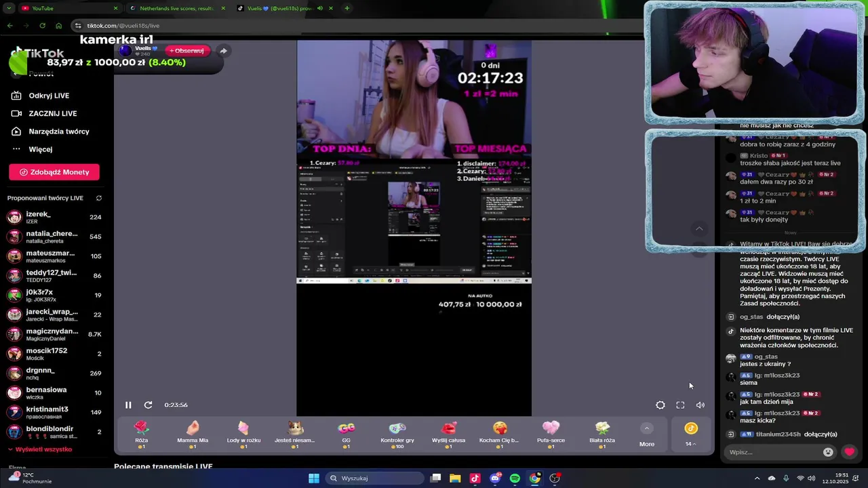Send the Biała róża gift
The width and height of the screenshot is (868, 488).
pos(602,434)
